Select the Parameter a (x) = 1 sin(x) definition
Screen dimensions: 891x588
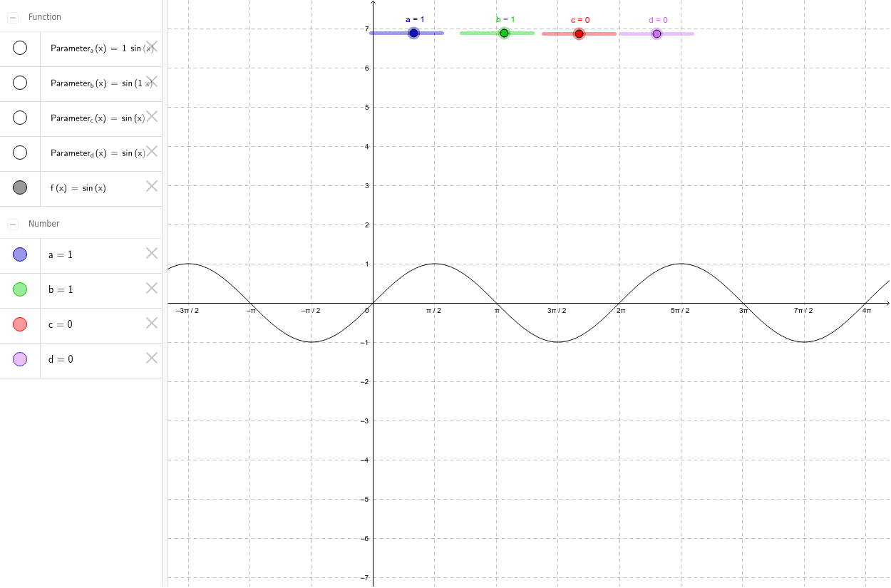tap(102, 48)
